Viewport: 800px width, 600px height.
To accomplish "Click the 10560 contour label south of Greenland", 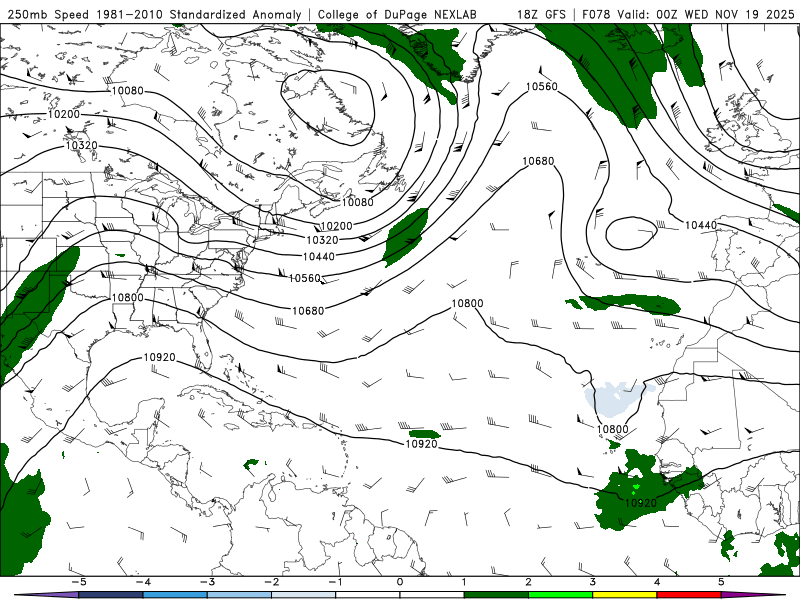I will coord(542,87).
